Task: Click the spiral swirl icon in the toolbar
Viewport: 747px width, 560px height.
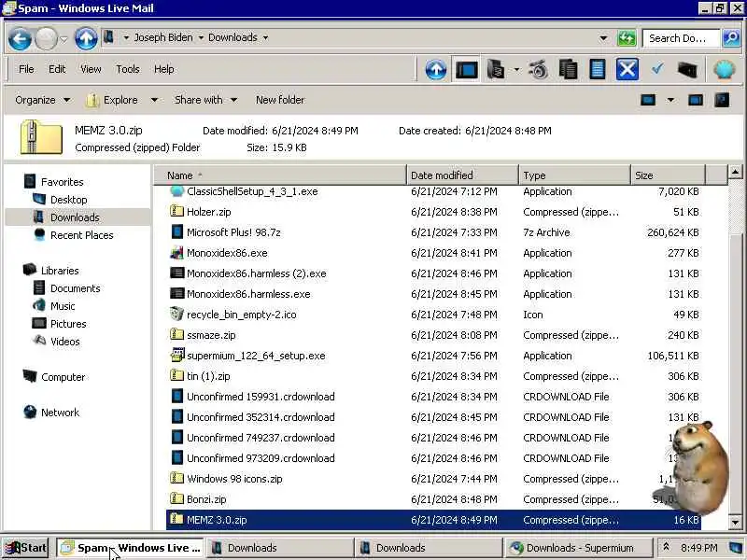Action: tap(539, 71)
